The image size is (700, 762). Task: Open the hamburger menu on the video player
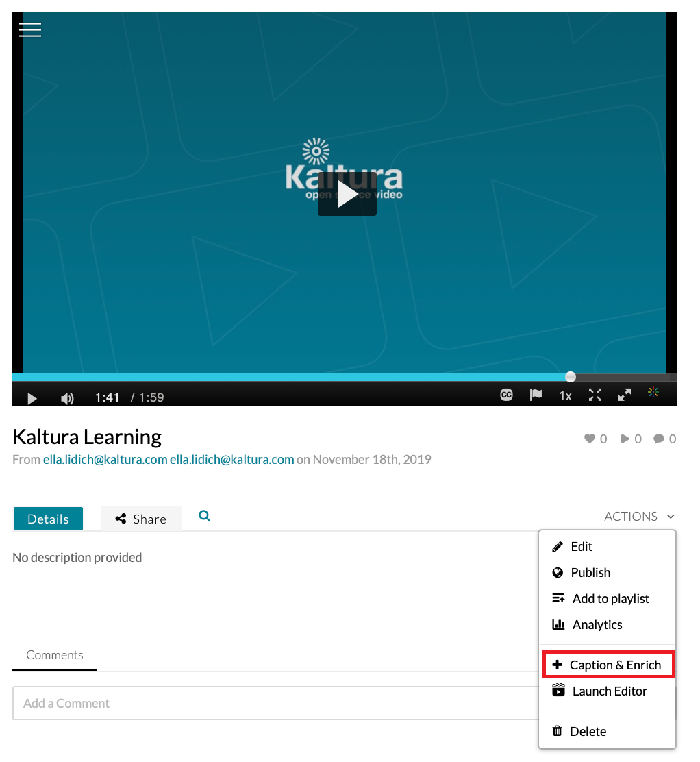(30, 29)
